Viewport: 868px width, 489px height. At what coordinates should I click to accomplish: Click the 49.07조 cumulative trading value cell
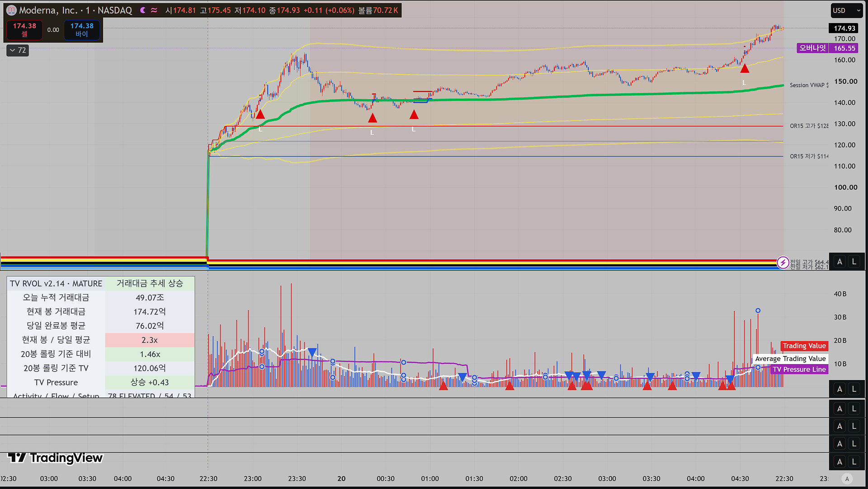tap(150, 298)
